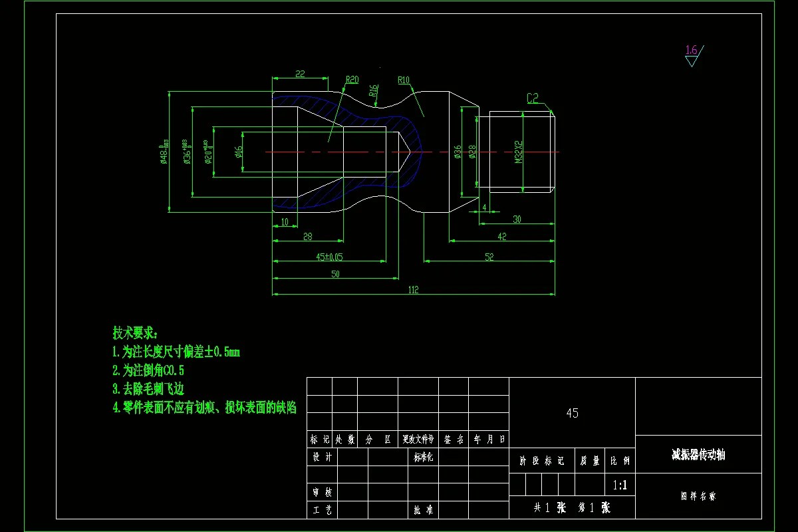
Task: Select the overall 112 length dimension
Action: pyautogui.click(x=413, y=289)
